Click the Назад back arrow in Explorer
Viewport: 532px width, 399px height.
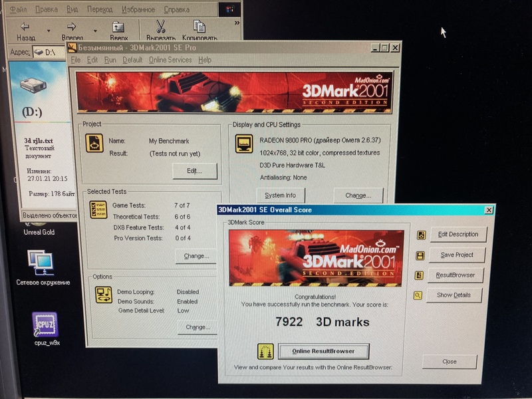click(x=25, y=27)
